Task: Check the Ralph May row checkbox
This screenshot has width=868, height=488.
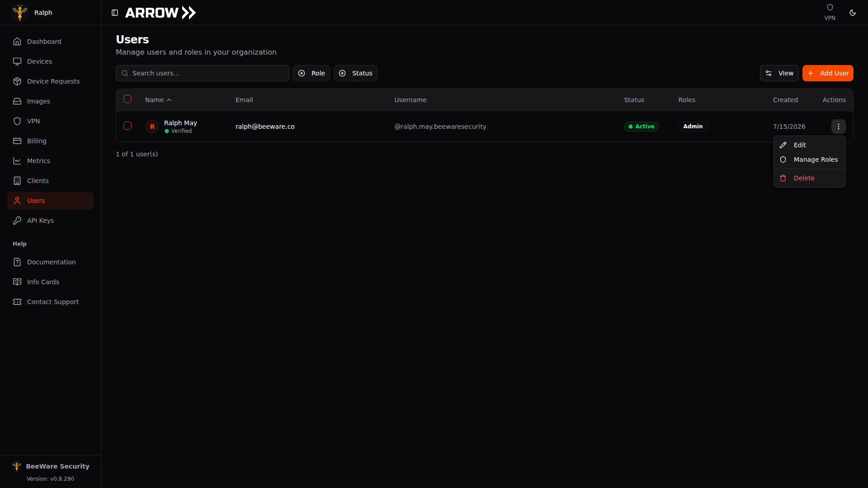Action: [127, 126]
